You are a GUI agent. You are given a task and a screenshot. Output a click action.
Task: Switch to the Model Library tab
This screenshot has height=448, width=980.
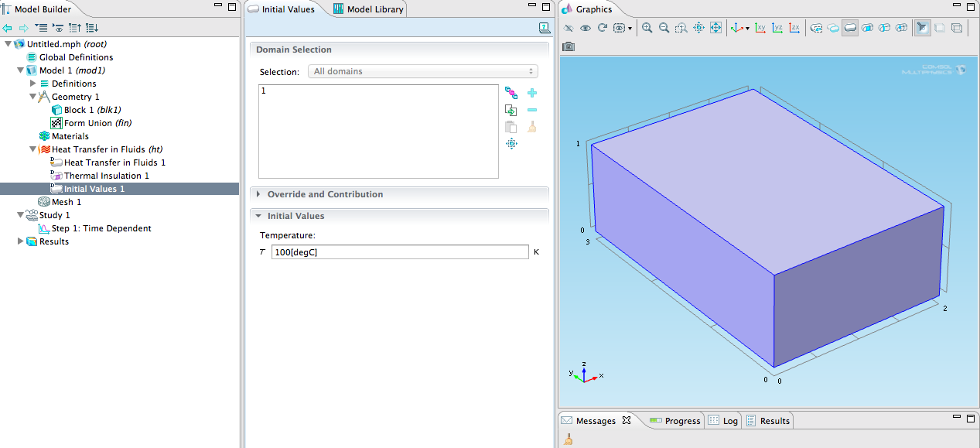(x=368, y=9)
